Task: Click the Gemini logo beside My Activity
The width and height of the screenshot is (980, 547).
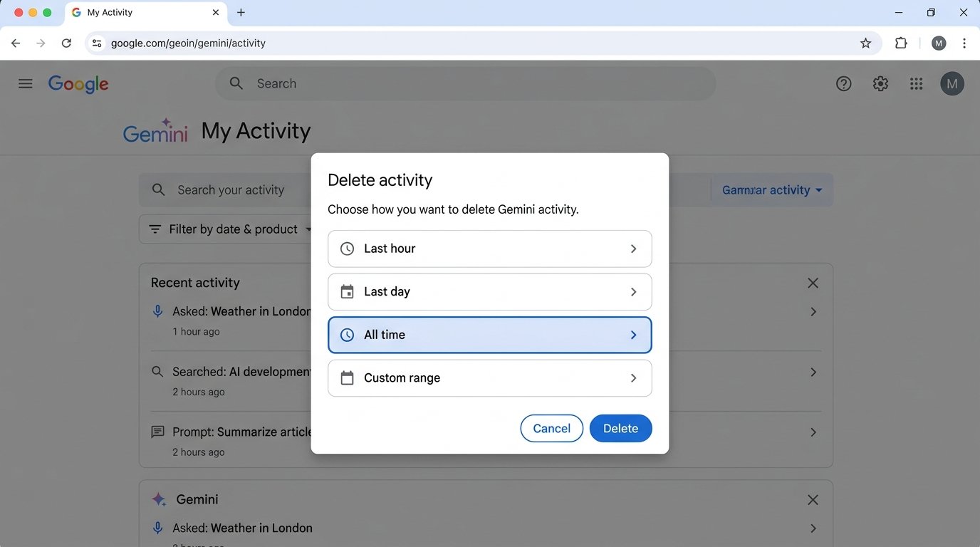Action: tap(155, 130)
